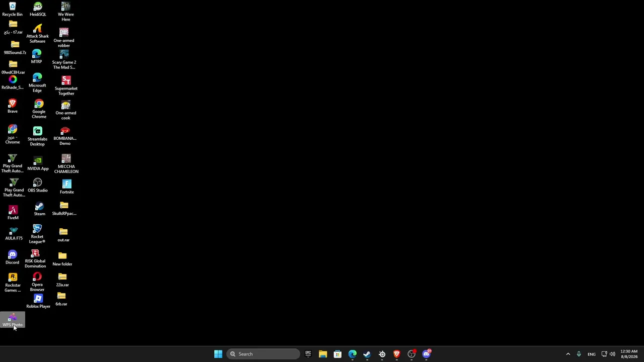Open Microsoft Store from the taskbar
644x362 pixels.
(x=338, y=354)
